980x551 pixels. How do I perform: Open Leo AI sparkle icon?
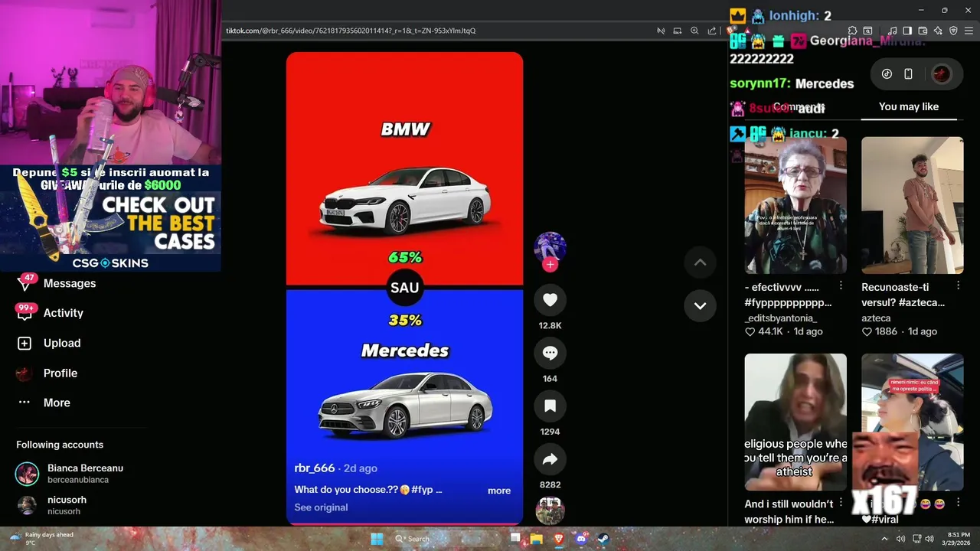click(x=938, y=31)
